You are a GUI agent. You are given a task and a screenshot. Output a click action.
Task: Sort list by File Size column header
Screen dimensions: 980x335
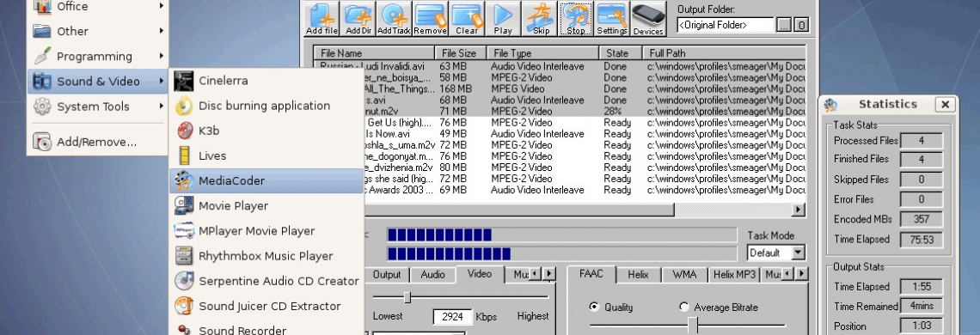click(x=461, y=53)
